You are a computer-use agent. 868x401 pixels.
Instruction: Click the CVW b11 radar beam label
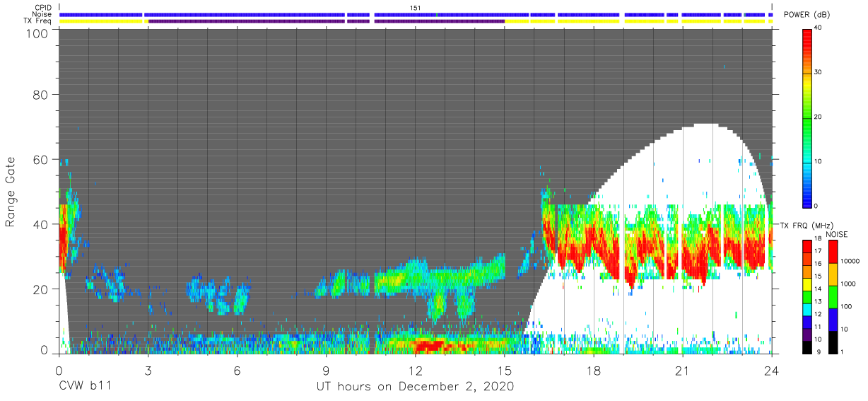[x=86, y=388]
